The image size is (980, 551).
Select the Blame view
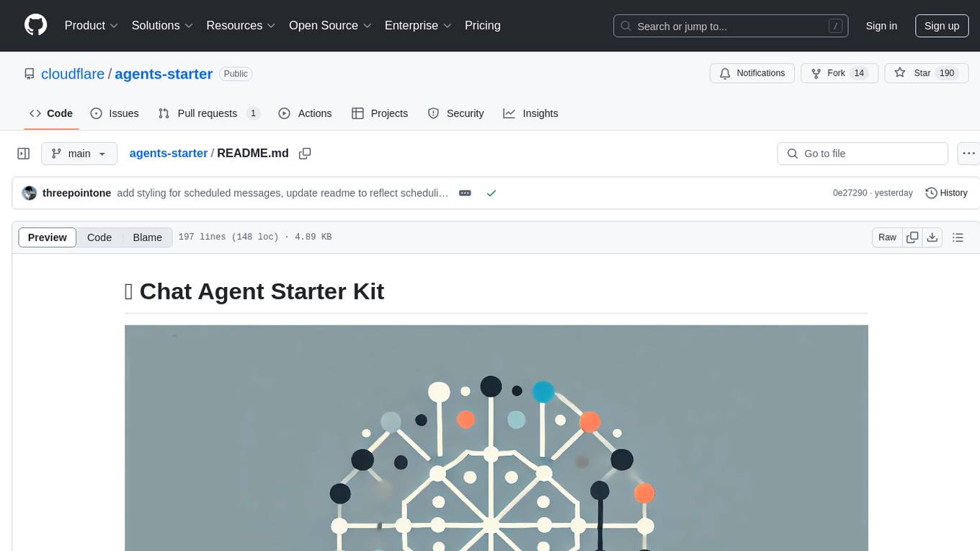click(x=147, y=237)
